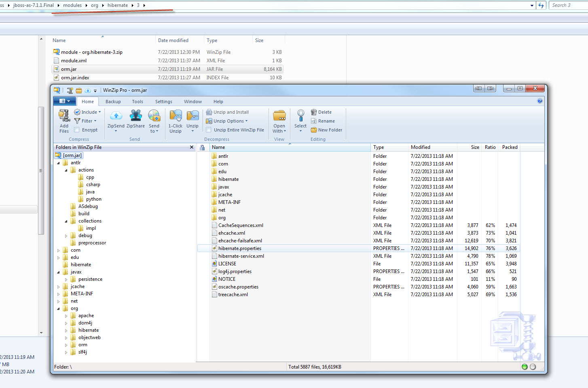Click the Send to icon
This screenshot has width=588, height=388.
pos(154,116)
